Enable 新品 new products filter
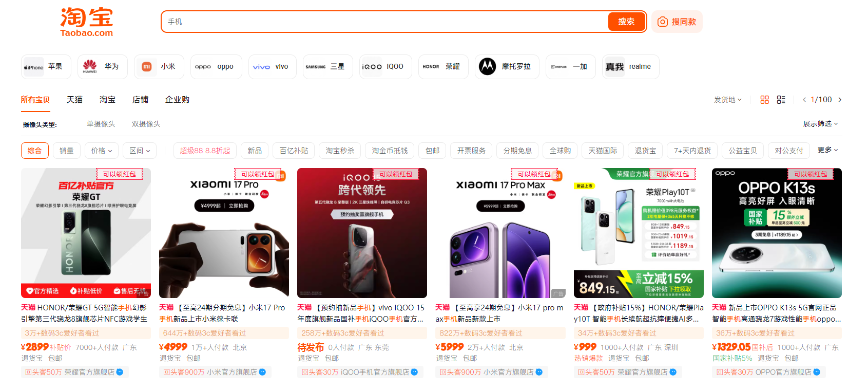Image resolution: width=868 pixels, height=390 pixels. (255, 151)
